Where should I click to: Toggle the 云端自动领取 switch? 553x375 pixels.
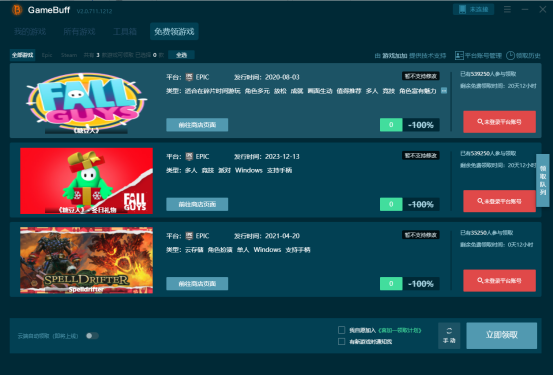92,335
